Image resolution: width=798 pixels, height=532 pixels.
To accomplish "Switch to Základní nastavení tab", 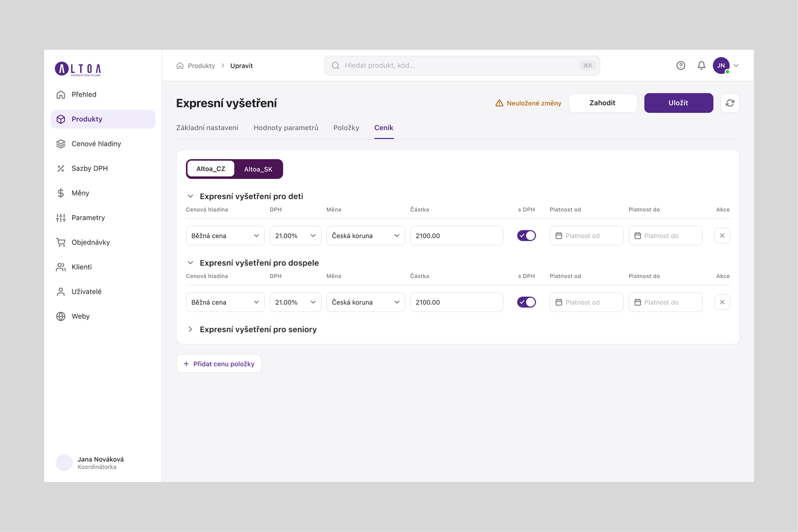I will pyautogui.click(x=207, y=128).
